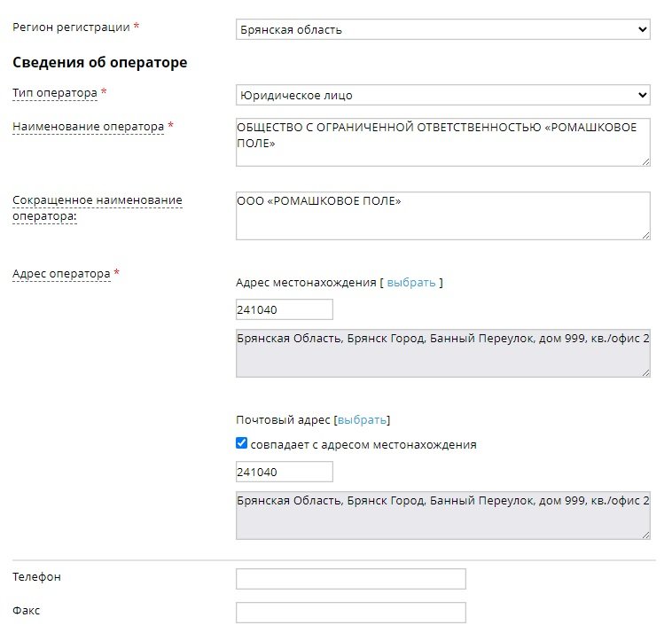Image resolution: width=672 pixels, height=633 pixels.
Task: Open the Регион регистрации dropdown
Action: [443, 30]
